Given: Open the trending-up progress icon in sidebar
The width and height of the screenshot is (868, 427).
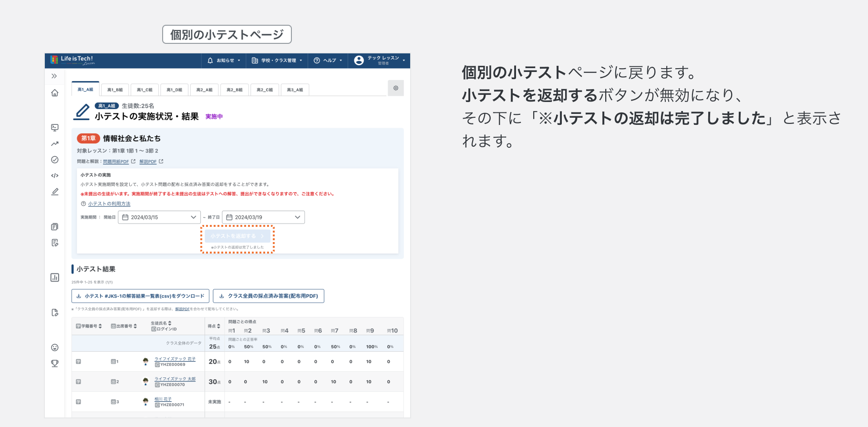Looking at the screenshot, I should click(55, 143).
